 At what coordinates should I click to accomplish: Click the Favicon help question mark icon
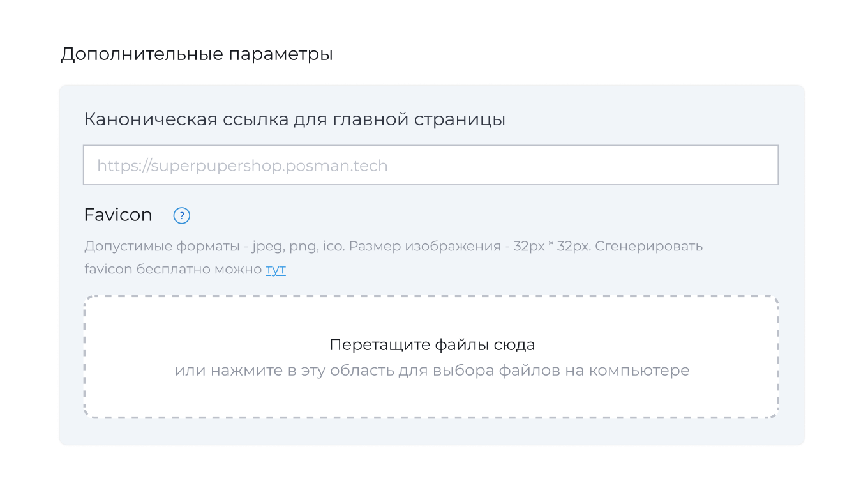(182, 216)
